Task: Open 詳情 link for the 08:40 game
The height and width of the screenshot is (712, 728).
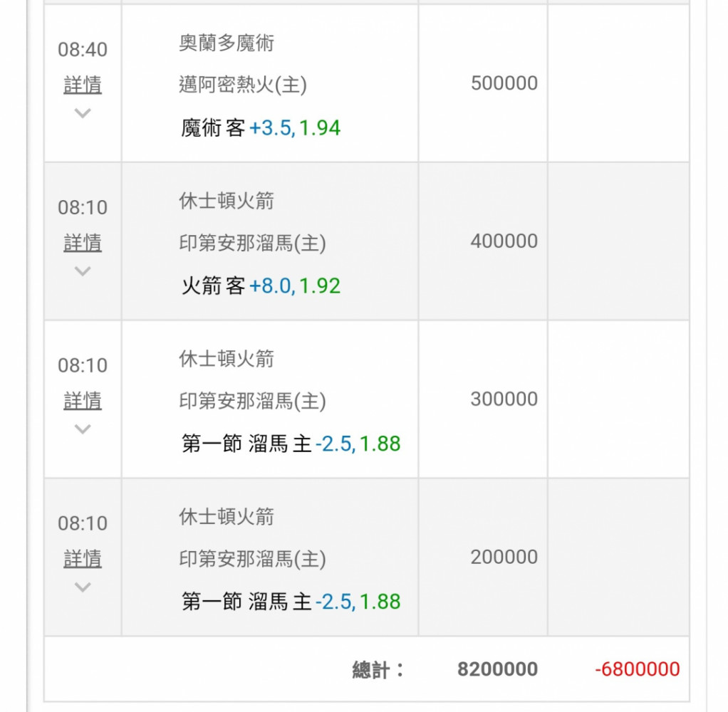Action: click(83, 85)
